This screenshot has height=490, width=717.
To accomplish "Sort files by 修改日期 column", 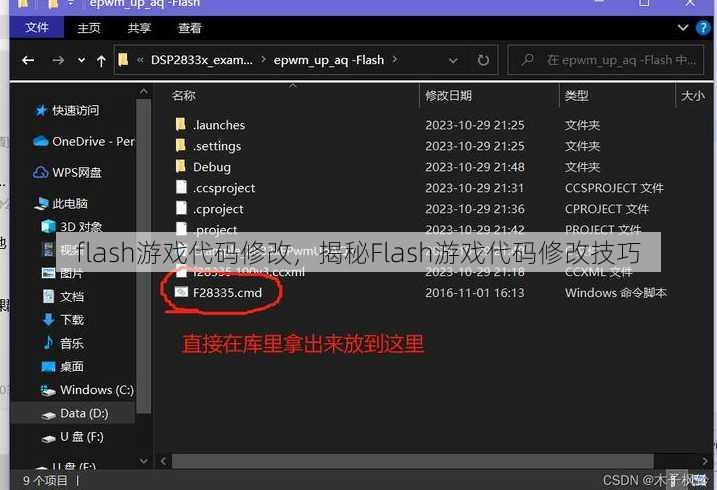I will click(x=448, y=96).
